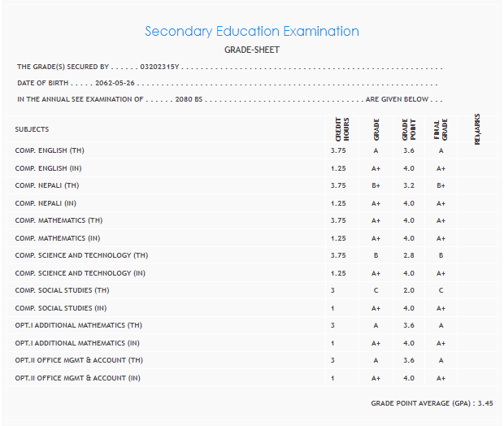Click COMP. SCIENCE AND TECHNOLOGY (TH) subject
Screen dimensions: 504x426
click(81, 256)
